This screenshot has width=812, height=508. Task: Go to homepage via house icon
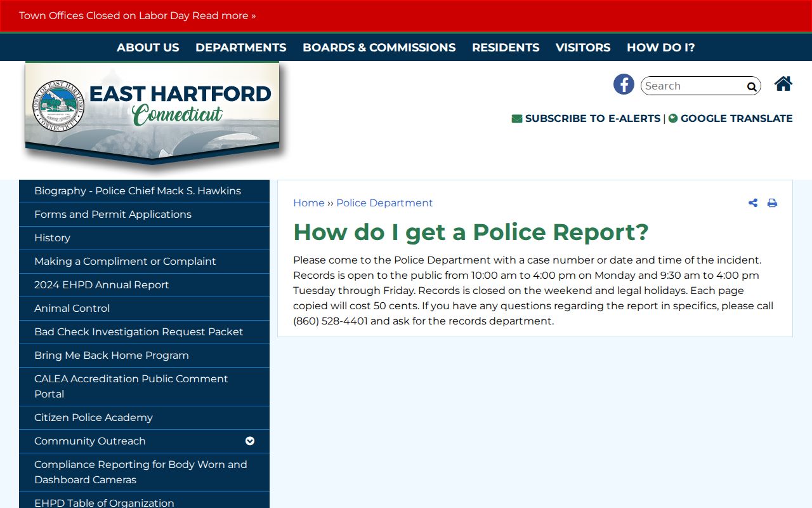783,84
